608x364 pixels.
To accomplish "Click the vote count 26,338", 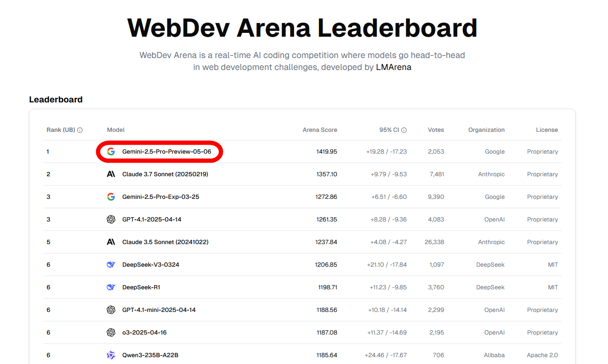I will coord(434,242).
